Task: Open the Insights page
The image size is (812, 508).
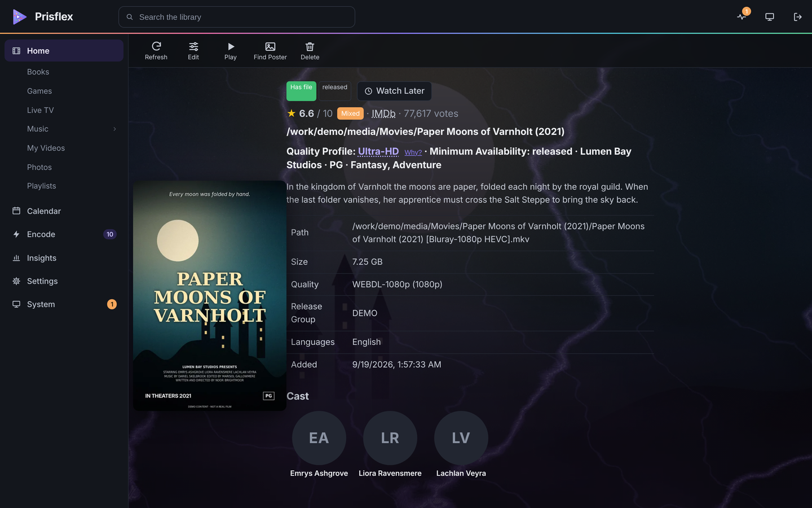Action: click(x=64, y=258)
